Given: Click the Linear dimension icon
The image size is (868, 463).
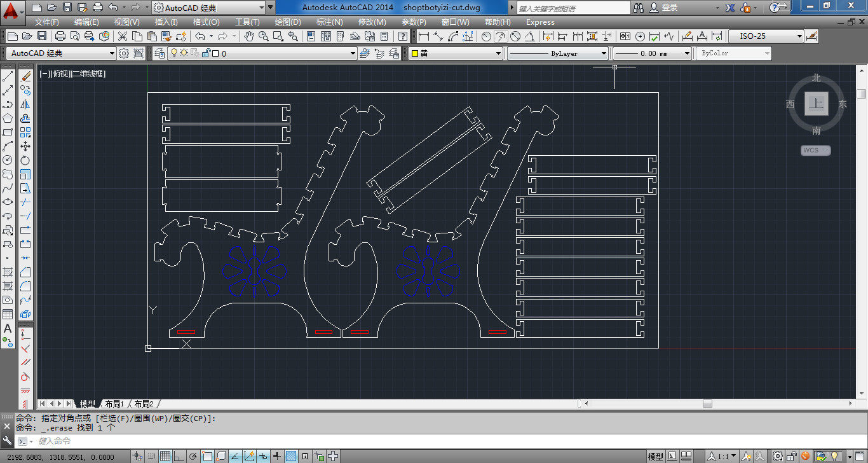Looking at the screenshot, I should pyautogui.click(x=424, y=36).
